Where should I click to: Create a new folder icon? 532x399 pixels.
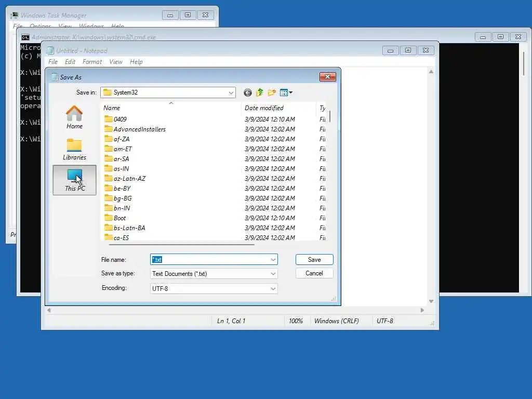click(x=272, y=92)
